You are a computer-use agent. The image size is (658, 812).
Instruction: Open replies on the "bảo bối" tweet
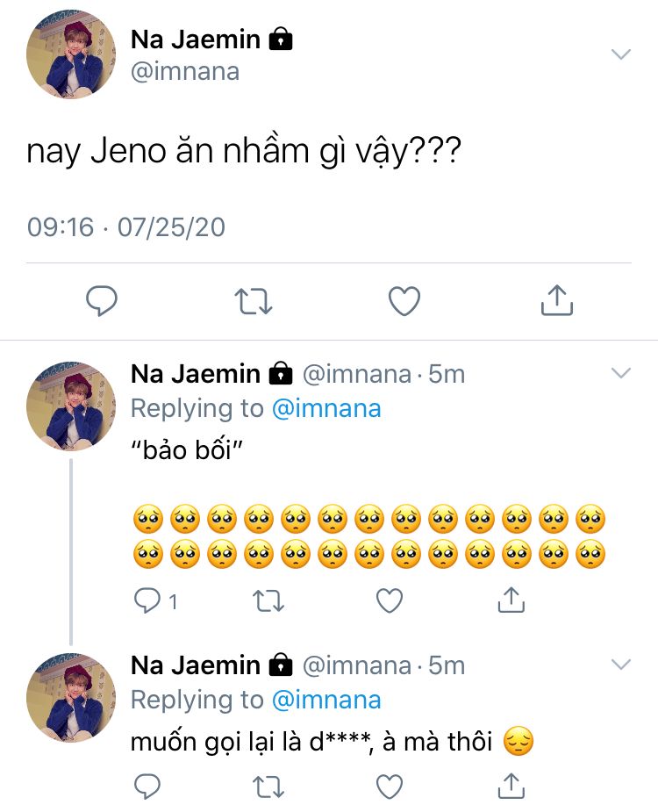coord(147,600)
